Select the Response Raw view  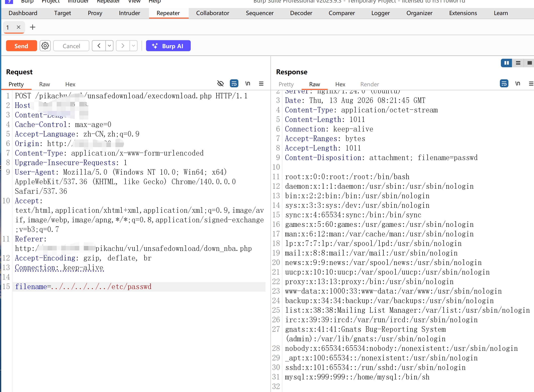[x=314, y=84]
